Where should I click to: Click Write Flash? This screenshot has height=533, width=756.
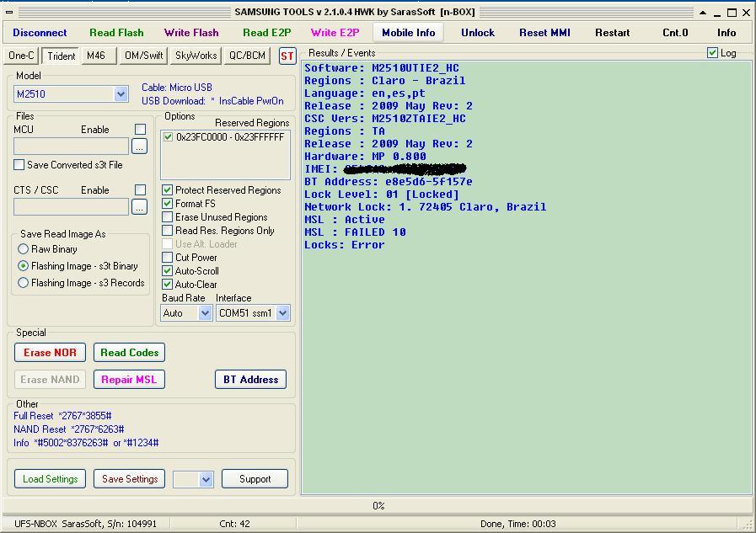(x=191, y=33)
